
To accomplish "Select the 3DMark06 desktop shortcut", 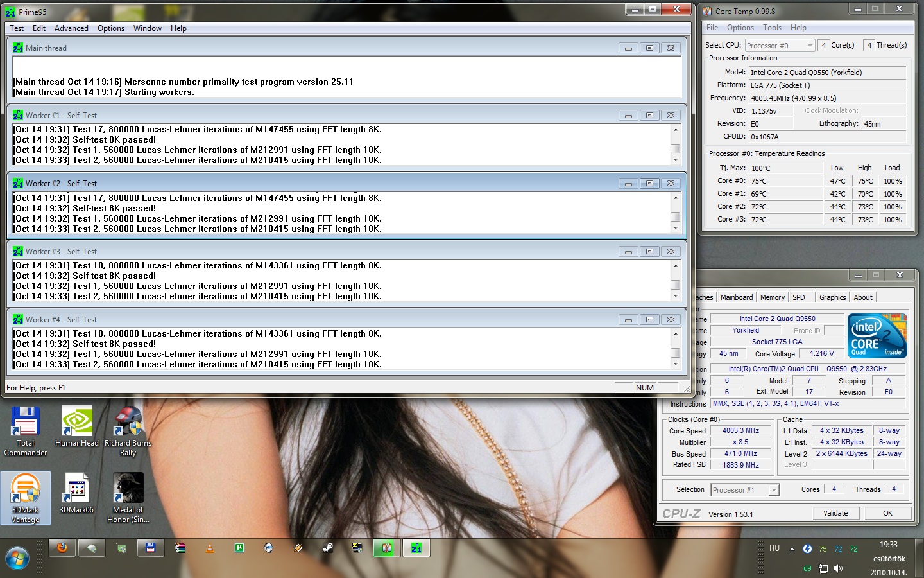I will [x=76, y=493].
